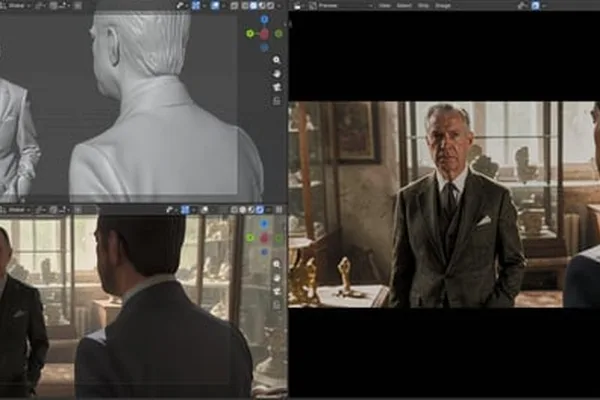Toggle overlays in top 3D viewport

[215, 6]
